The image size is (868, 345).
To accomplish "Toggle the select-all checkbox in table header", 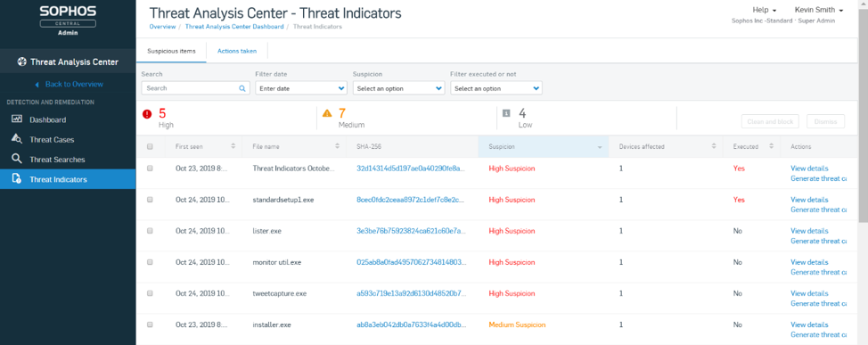I will pyautogui.click(x=150, y=147).
